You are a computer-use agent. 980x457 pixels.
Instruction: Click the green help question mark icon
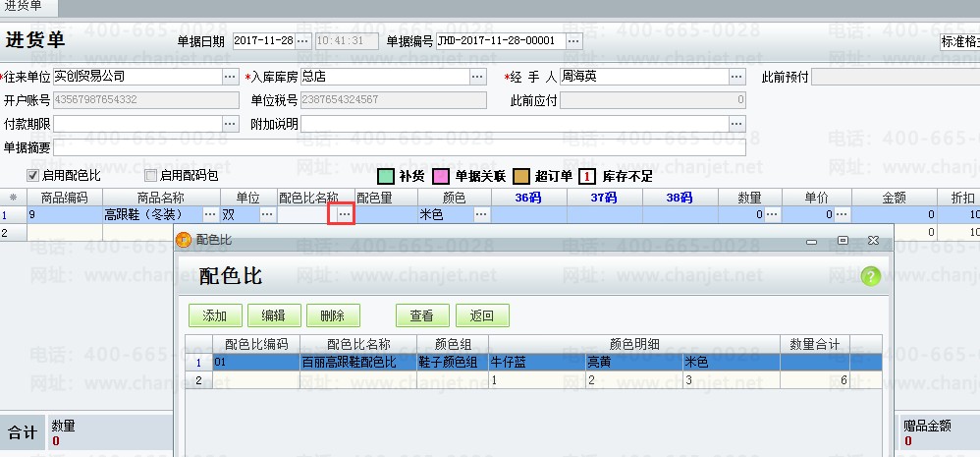tap(870, 277)
